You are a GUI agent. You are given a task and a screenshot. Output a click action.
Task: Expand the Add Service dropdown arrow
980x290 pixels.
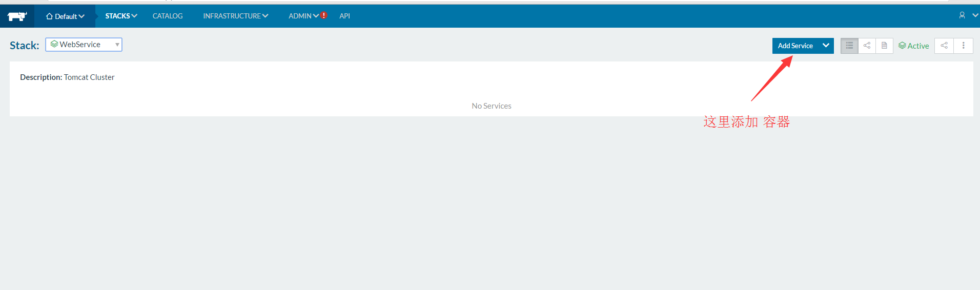(x=826, y=46)
